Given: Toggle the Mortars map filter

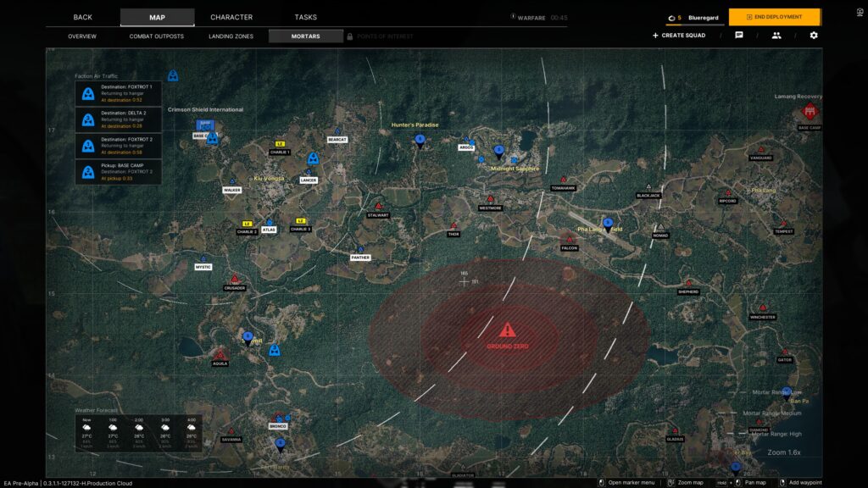Looking at the screenshot, I should pos(305,36).
